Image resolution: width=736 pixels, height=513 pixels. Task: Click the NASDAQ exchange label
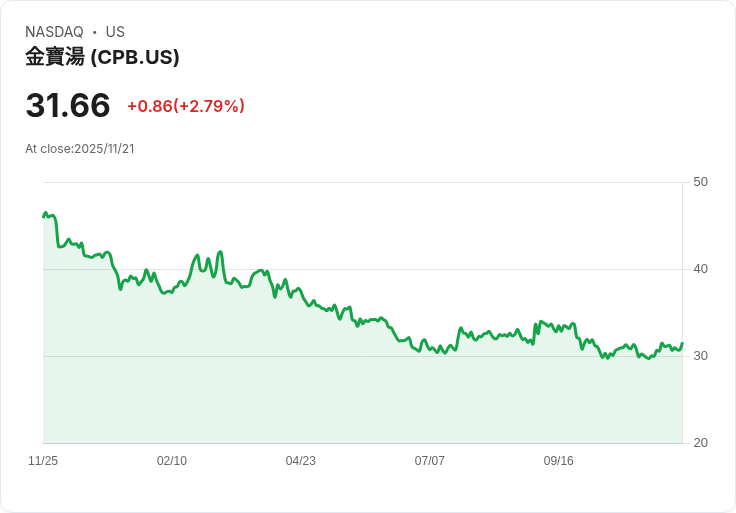54,32
